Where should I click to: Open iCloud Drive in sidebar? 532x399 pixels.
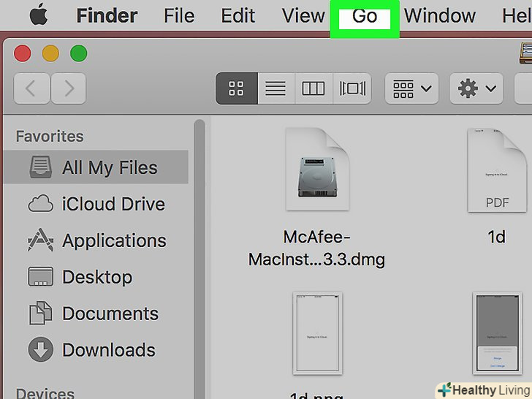[96, 204]
